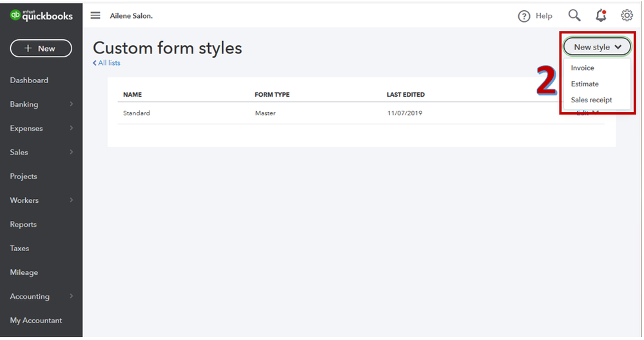Open Dashboard in the sidebar

29,80
